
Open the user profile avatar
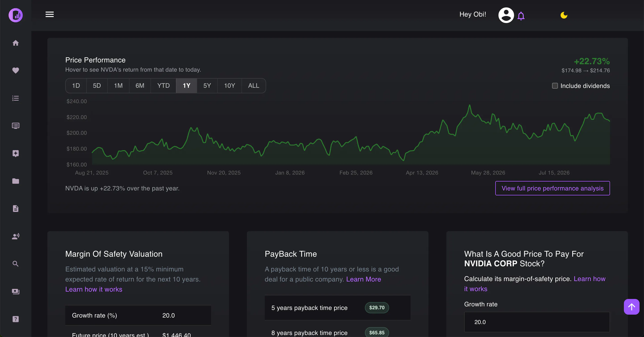tap(506, 15)
